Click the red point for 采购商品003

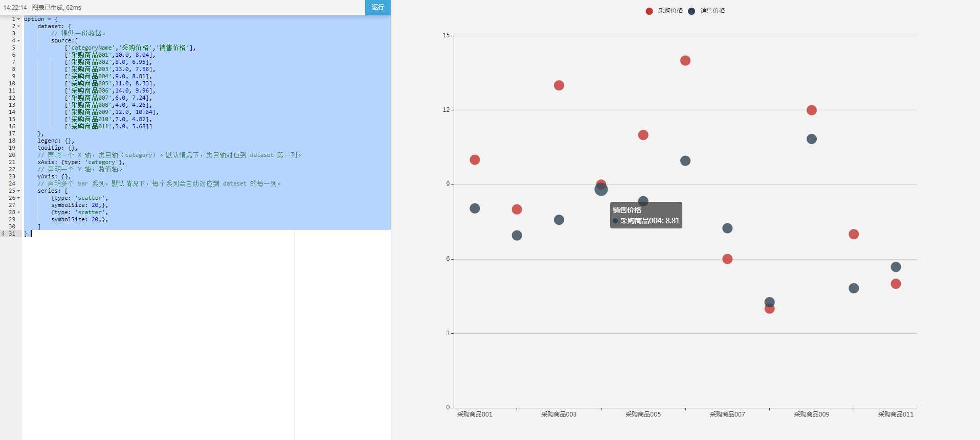559,85
